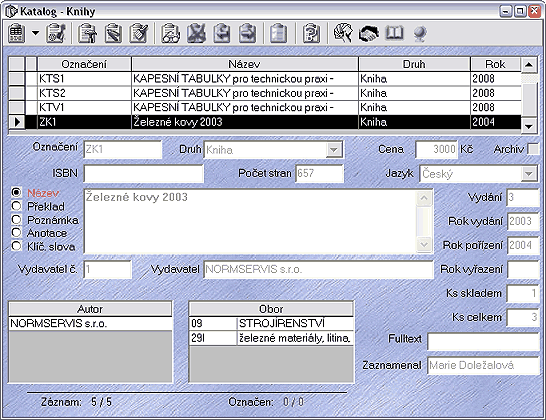The width and height of the screenshot is (546, 420).
Task: Open the dropdown arrow beside grid icon
Action: pyautogui.click(x=35, y=33)
